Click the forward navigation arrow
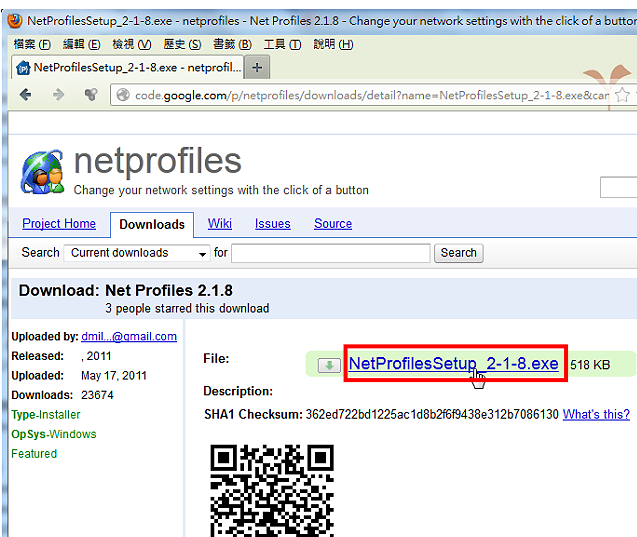 point(58,95)
